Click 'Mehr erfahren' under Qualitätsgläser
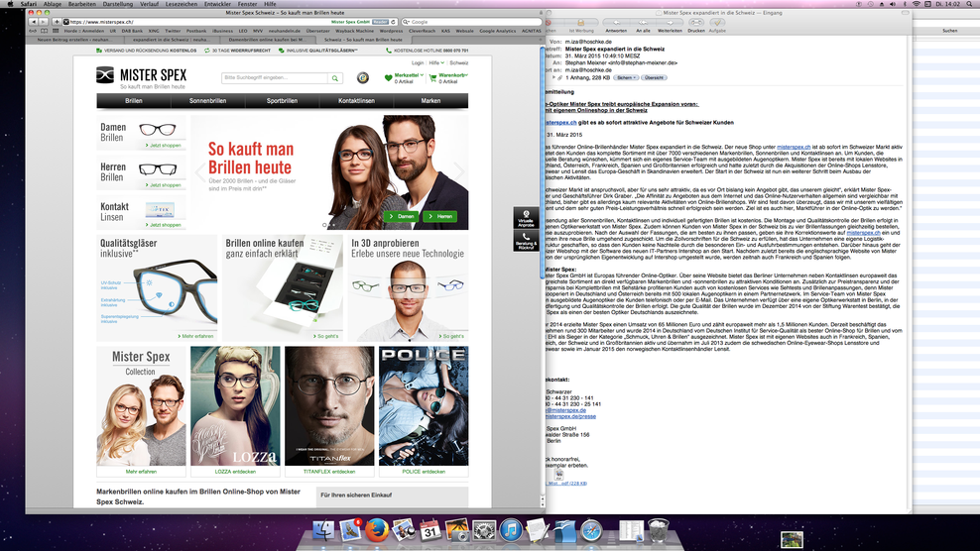 point(195,336)
